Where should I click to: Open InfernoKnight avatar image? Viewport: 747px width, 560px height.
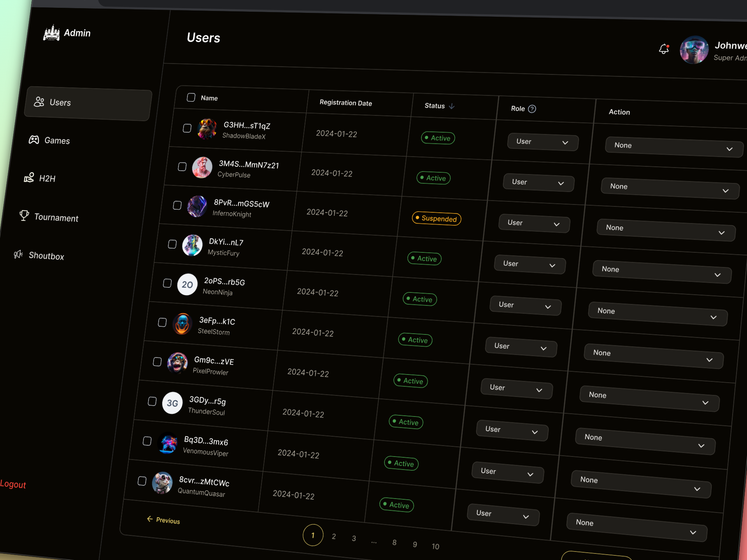tap(197, 206)
